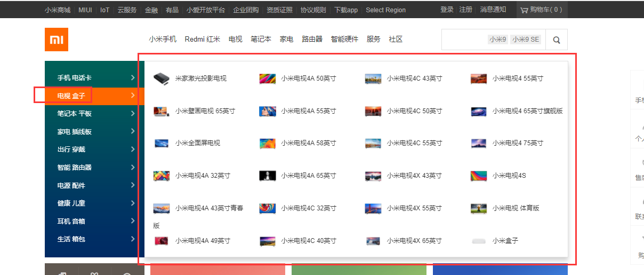The height and width of the screenshot is (275, 644).
Task: Open 小米电视4 55英寸
Action: tap(518, 78)
